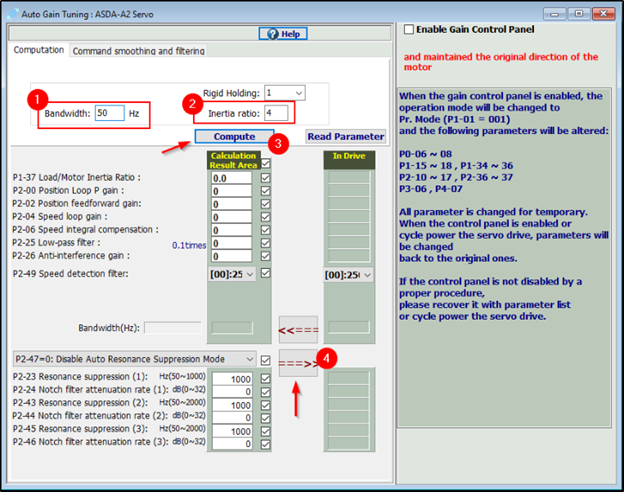Click the P2-23 Resonance suppression (1) value field
The width and height of the screenshot is (624, 492).
(x=231, y=379)
